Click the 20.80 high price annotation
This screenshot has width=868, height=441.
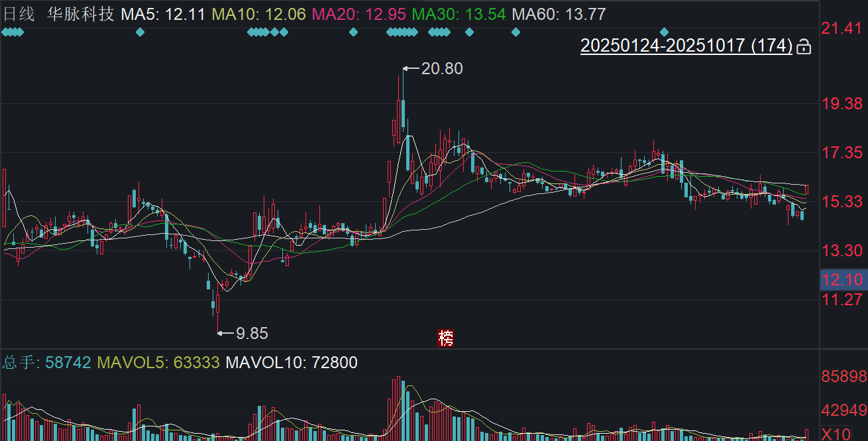click(442, 68)
